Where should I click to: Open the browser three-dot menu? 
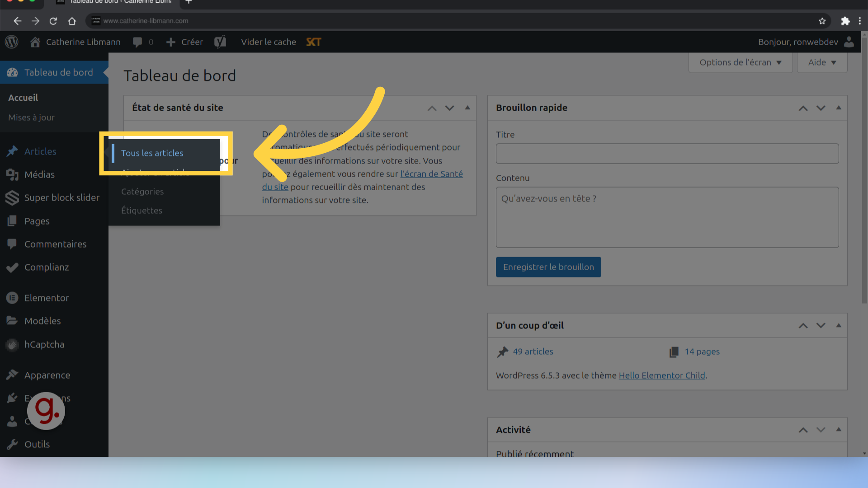[860, 21]
